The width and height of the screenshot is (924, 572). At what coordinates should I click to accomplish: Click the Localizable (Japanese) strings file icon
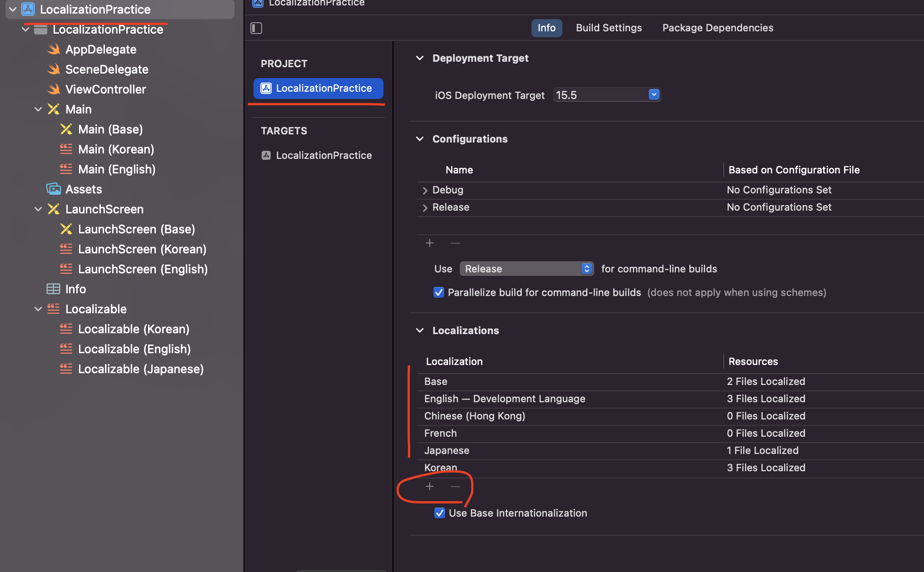click(66, 369)
